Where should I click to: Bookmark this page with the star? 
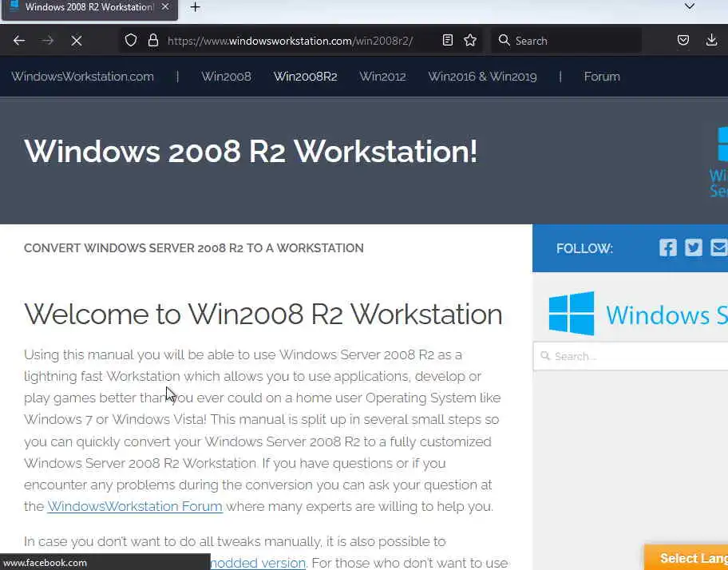(x=470, y=41)
